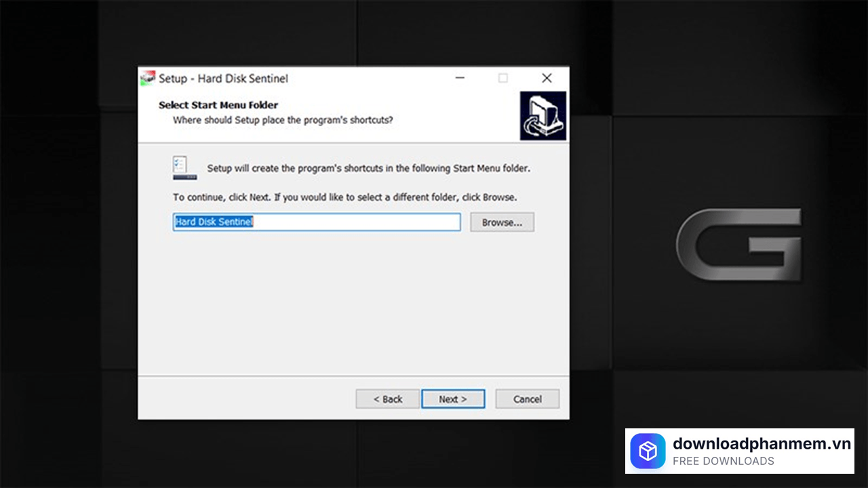Close the Hard Disk Sentinel setup window
Screen dimensions: 868x488
[x=547, y=79]
